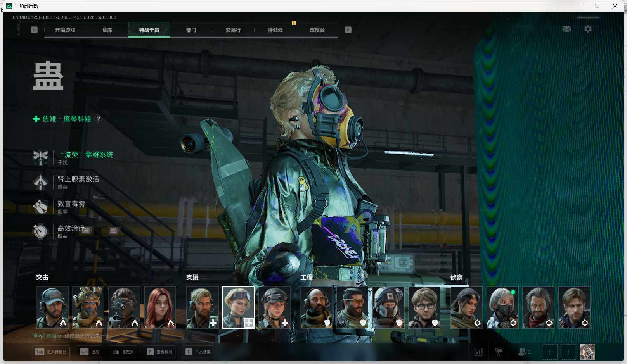Click the first empty squad slot plus
Image resolution: width=627 pixels, height=364 pixels.
point(549,352)
